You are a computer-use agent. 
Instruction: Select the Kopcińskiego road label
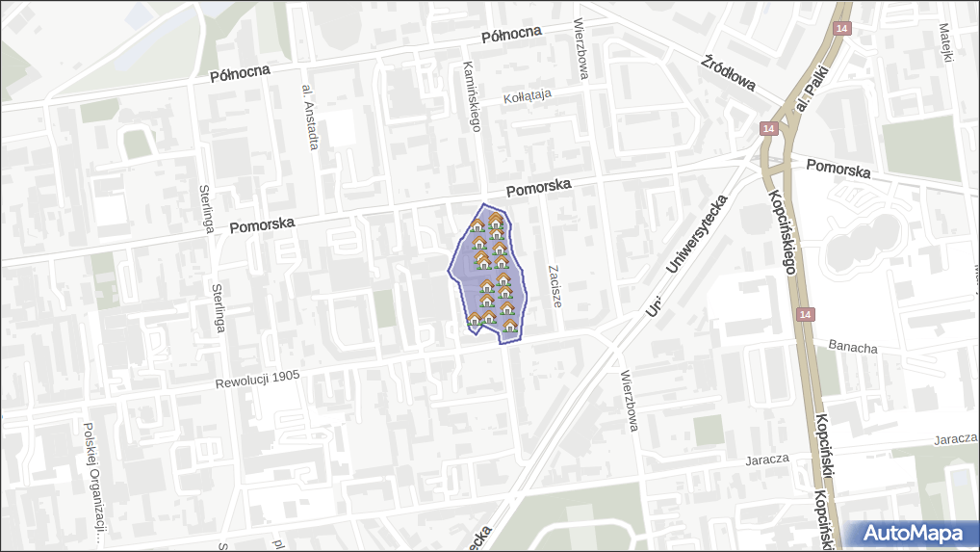(x=781, y=231)
